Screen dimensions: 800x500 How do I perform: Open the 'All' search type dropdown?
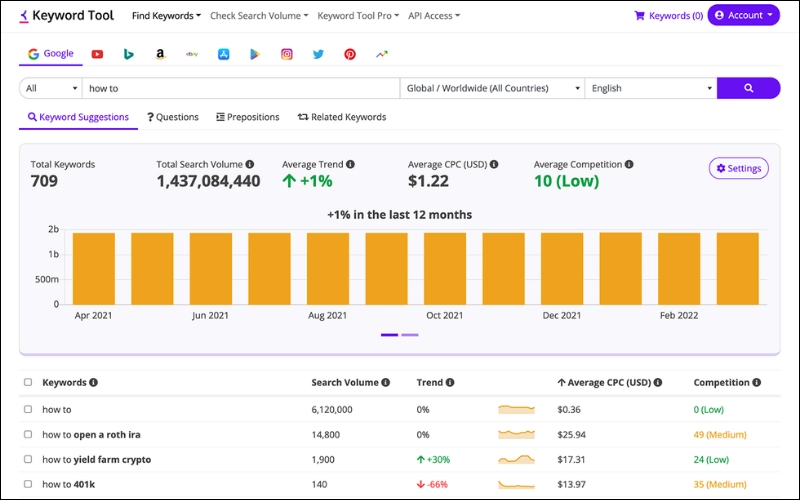coord(51,88)
